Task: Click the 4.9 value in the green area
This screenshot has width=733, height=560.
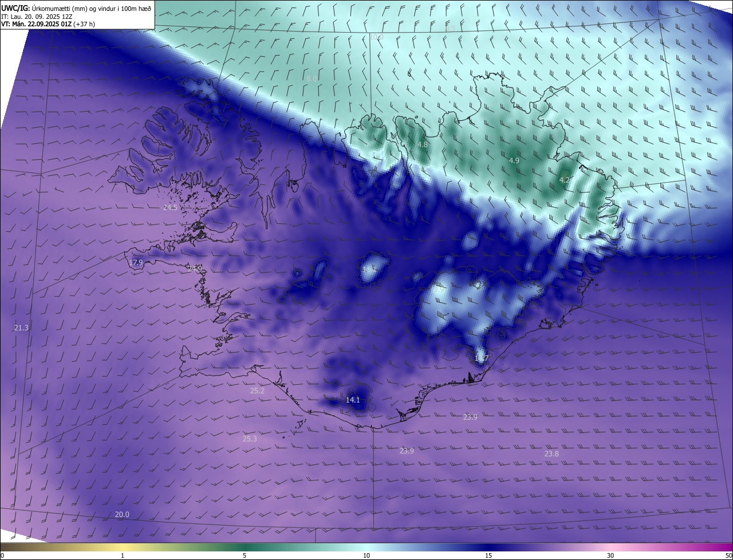Action: pyautogui.click(x=514, y=161)
